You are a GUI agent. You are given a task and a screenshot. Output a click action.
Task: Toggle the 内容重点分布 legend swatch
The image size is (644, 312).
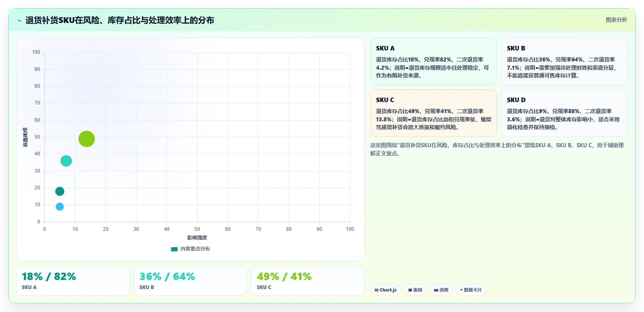click(174, 249)
